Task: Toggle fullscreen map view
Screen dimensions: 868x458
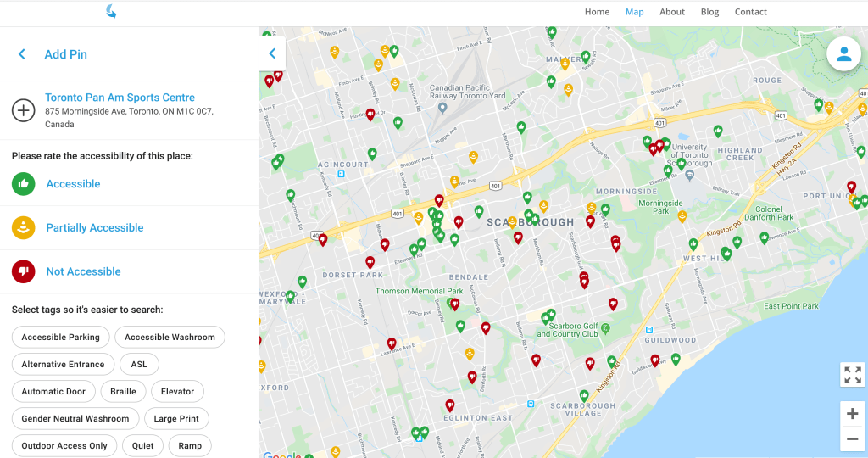Action: (852, 374)
